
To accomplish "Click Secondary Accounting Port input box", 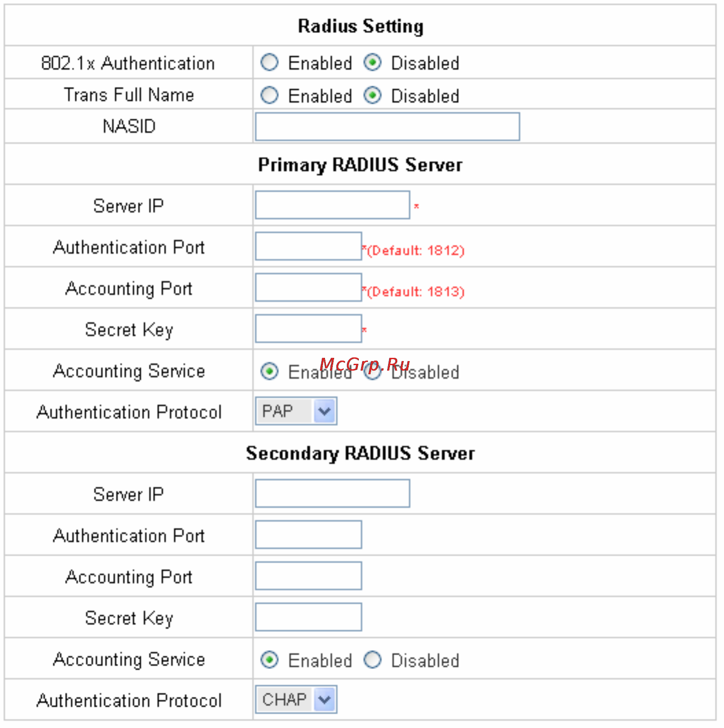I will click(308, 576).
